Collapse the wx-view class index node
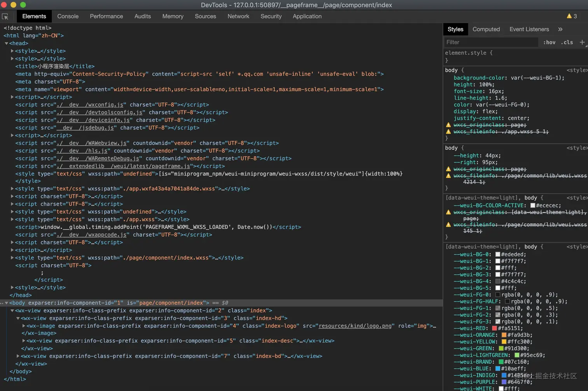The height and width of the screenshot is (391, 588). click(x=12, y=310)
